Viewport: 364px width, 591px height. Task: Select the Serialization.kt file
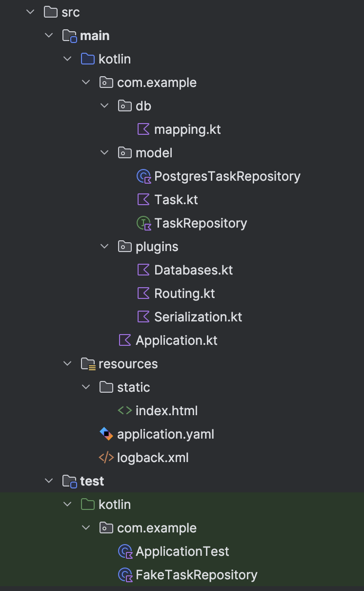point(198,317)
